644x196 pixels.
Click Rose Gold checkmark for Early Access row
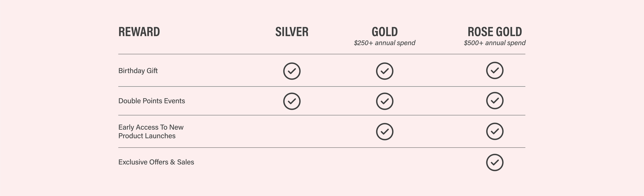(x=494, y=131)
